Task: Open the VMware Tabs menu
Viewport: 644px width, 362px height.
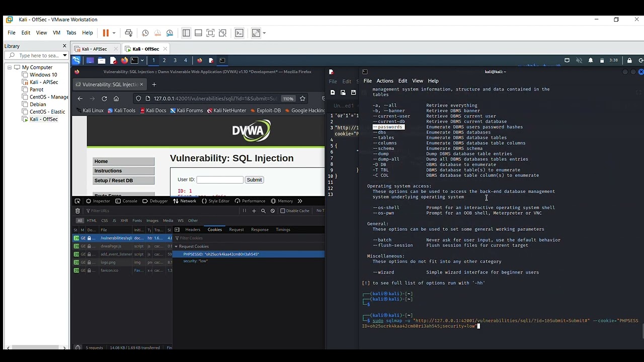Action: 71,33
